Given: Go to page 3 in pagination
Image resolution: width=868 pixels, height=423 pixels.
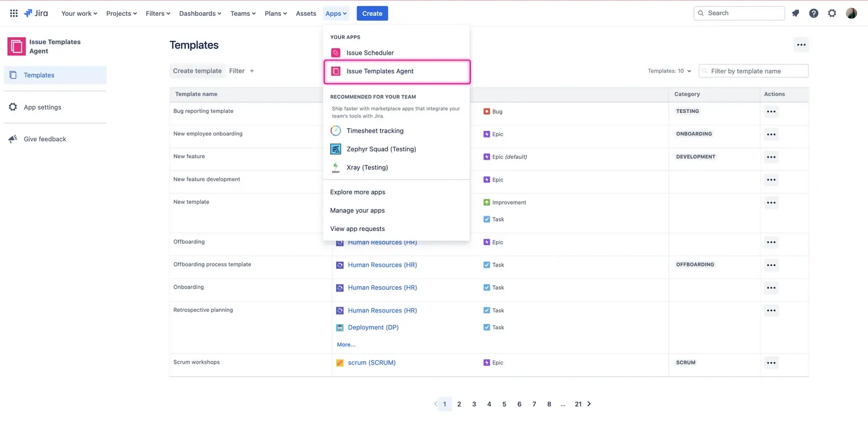Looking at the screenshot, I should (474, 404).
